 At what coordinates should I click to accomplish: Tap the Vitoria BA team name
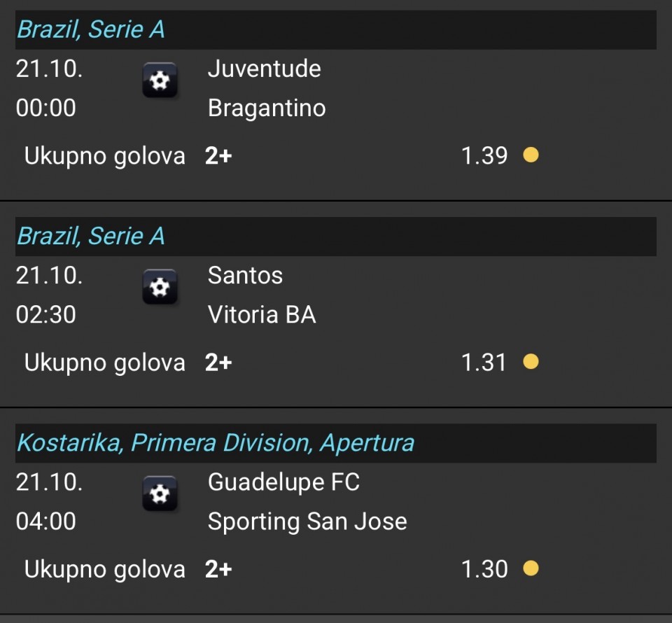tap(262, 315)
